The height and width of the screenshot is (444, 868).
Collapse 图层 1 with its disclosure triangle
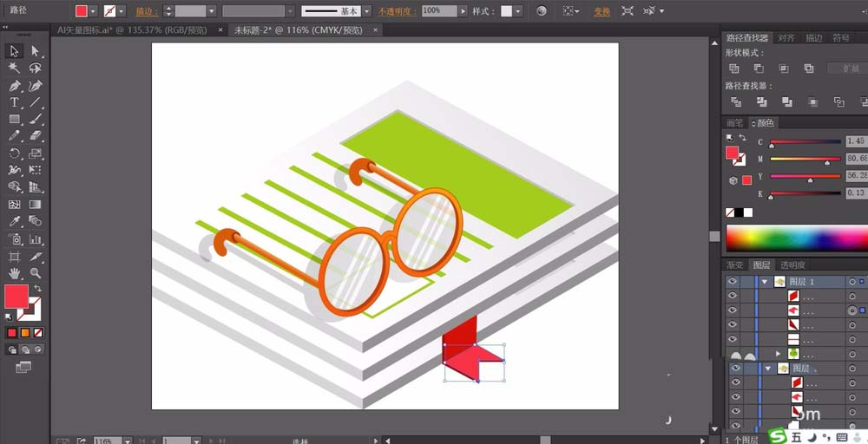click(765, 282)
